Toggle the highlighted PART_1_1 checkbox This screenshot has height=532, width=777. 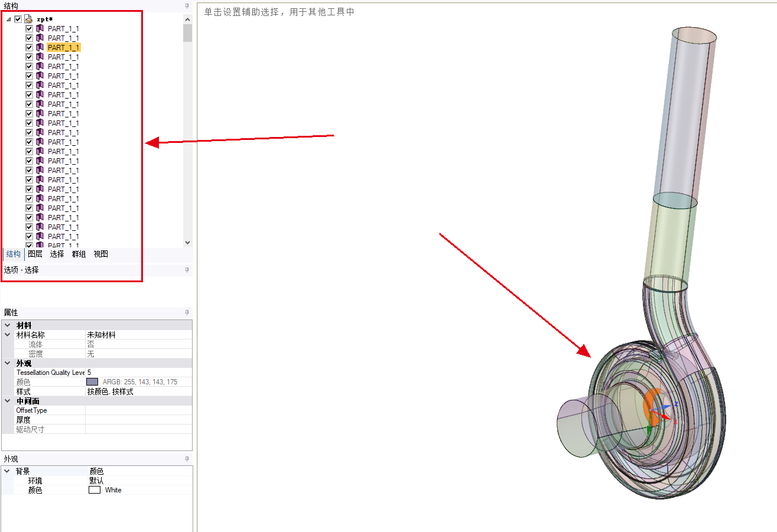(x=29, y=47)
